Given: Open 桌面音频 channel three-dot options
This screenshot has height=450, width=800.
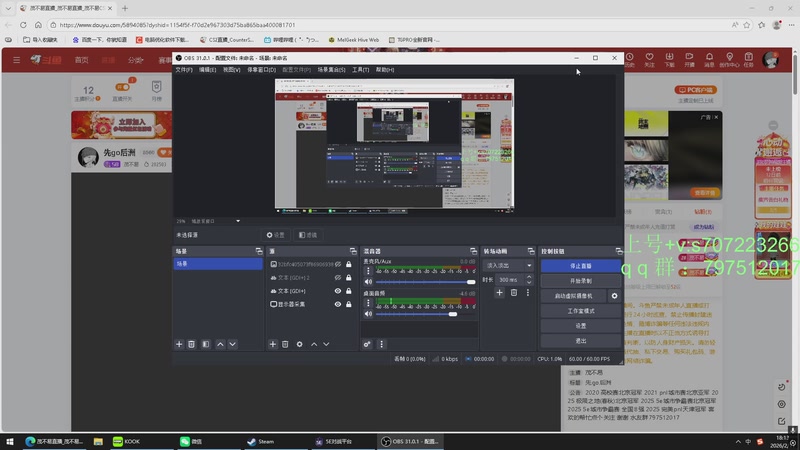Looking at the screenshot, I should [x=368, y=303].
